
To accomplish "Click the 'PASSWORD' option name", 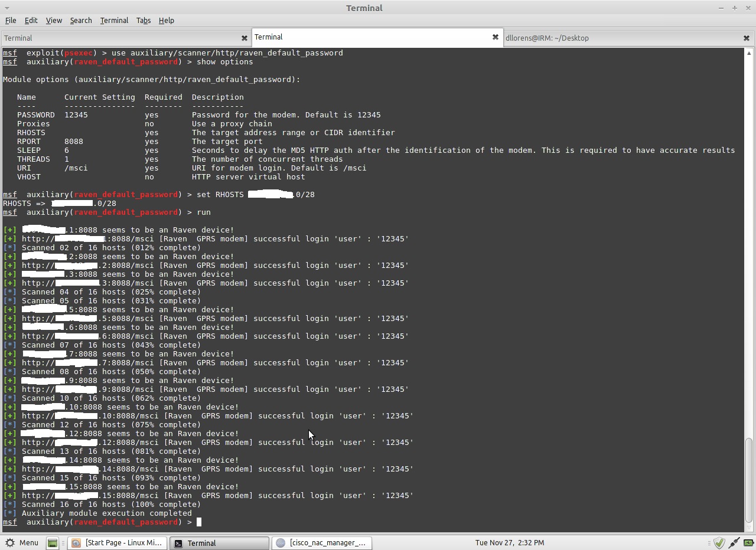I will point(36,115).
